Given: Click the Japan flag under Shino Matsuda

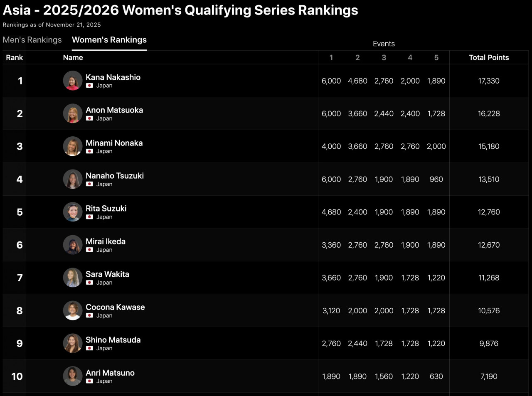Looking at the screenshot, I should coord(89,348).
